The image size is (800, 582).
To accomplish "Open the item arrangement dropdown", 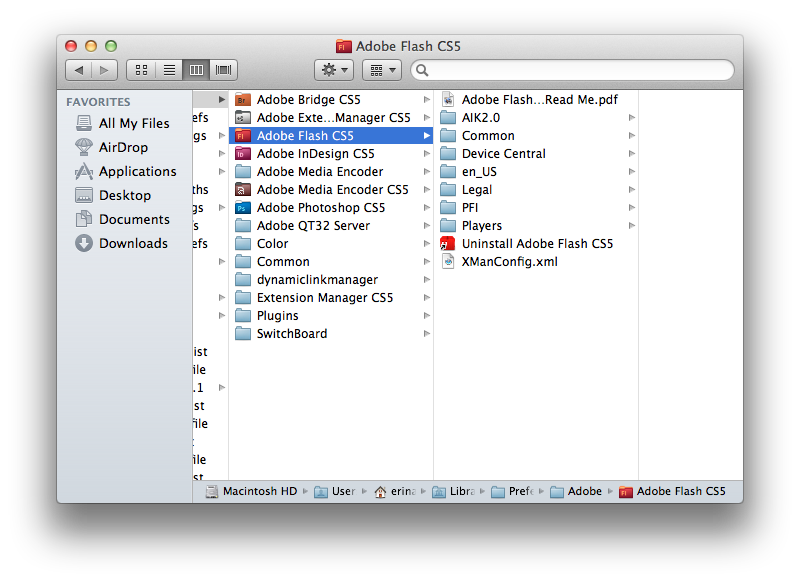I will pyautogui.click(x=382, y=70).
